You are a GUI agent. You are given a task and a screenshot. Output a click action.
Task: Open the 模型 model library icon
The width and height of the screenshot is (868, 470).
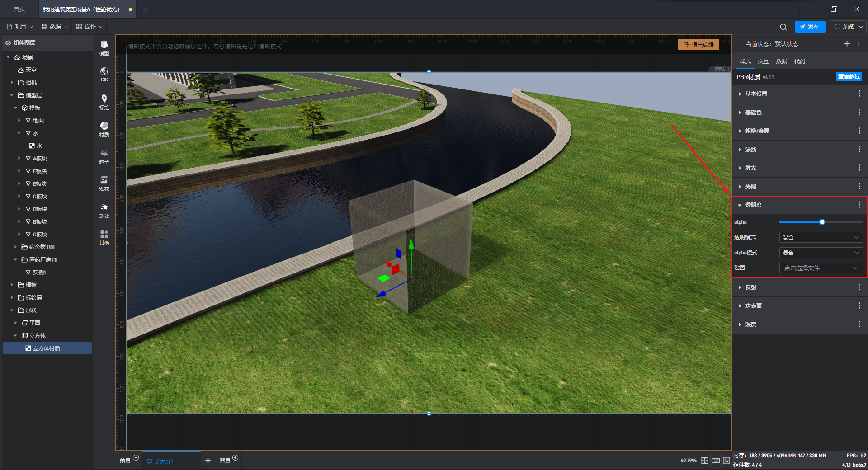pos(104,47)
